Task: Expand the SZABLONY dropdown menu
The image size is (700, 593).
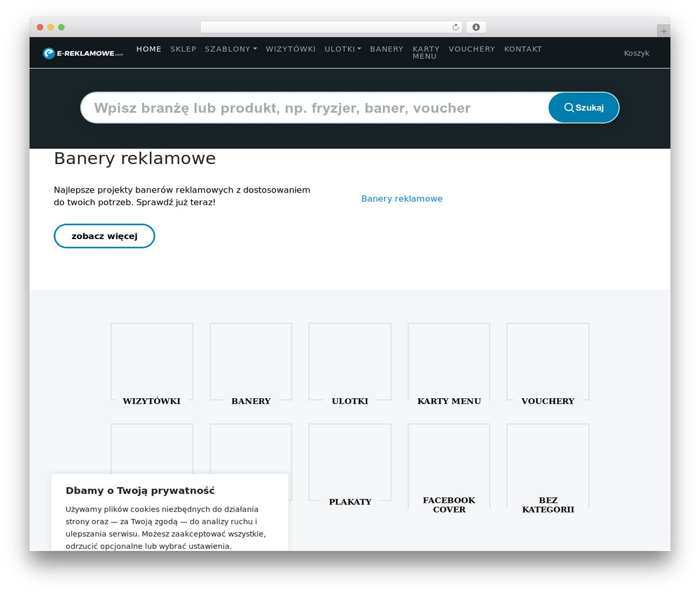Action: click(231, 49)
